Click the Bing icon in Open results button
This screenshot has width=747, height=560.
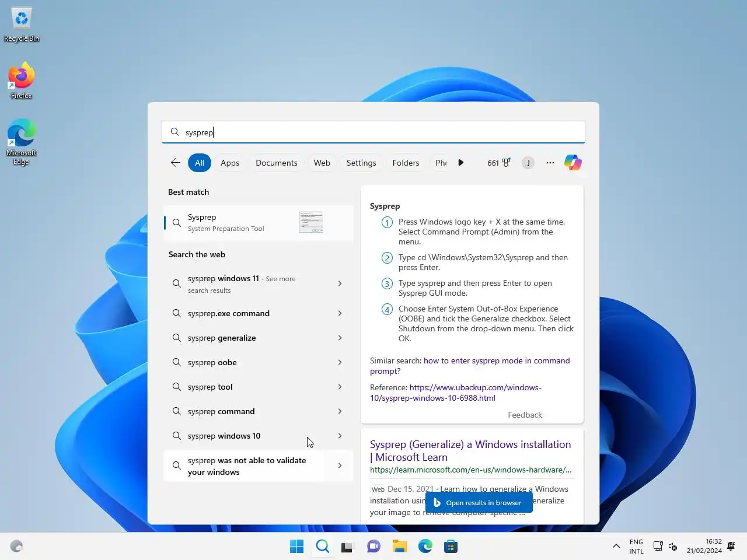click(437, 502)
